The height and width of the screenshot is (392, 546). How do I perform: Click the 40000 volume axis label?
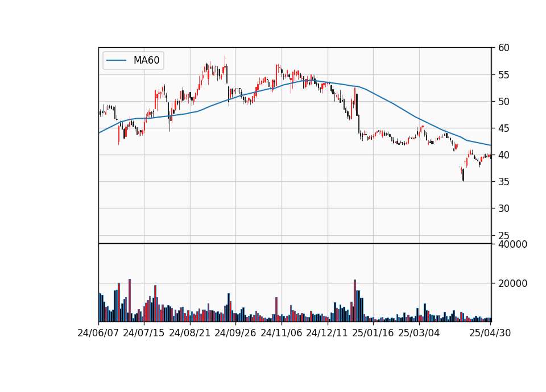[512, 244]
